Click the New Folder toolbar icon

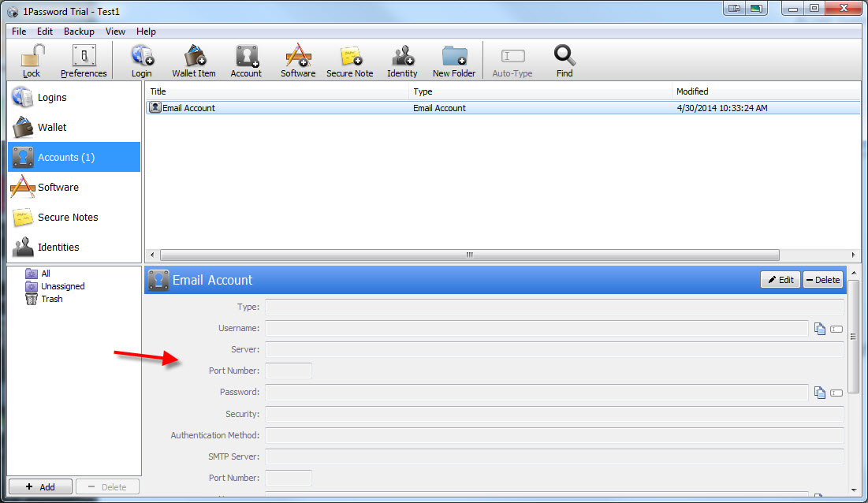(454, 61)
